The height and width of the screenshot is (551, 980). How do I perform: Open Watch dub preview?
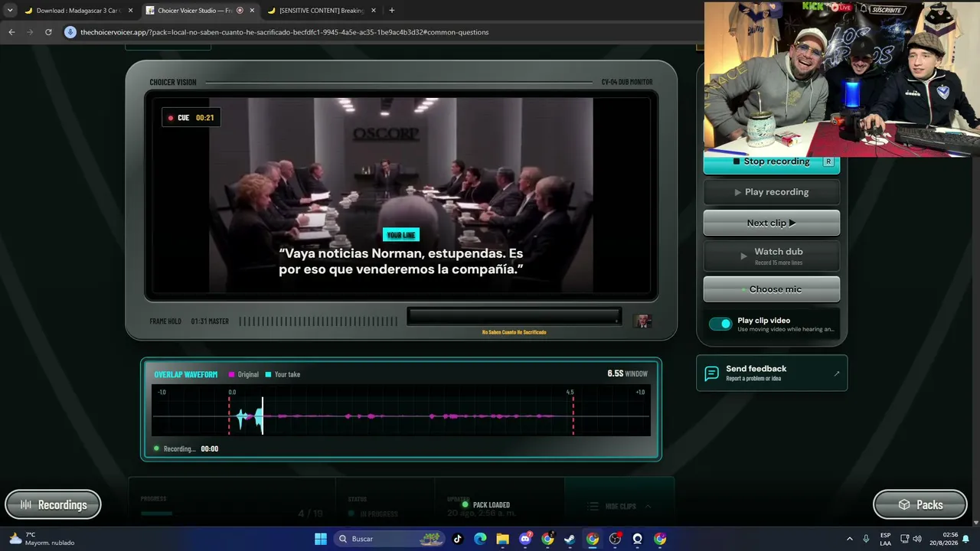click(x=771, y=256)
